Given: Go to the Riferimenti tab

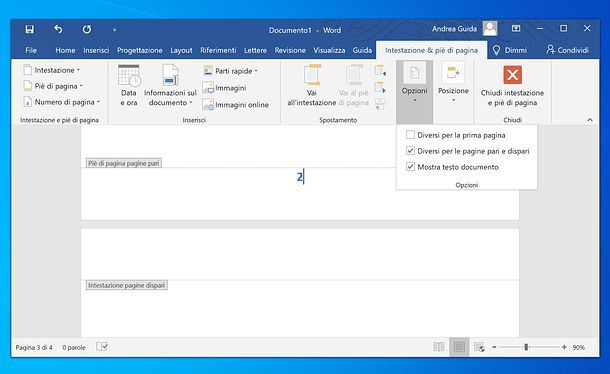Looking at the screenshot, I should pos(218,50).
